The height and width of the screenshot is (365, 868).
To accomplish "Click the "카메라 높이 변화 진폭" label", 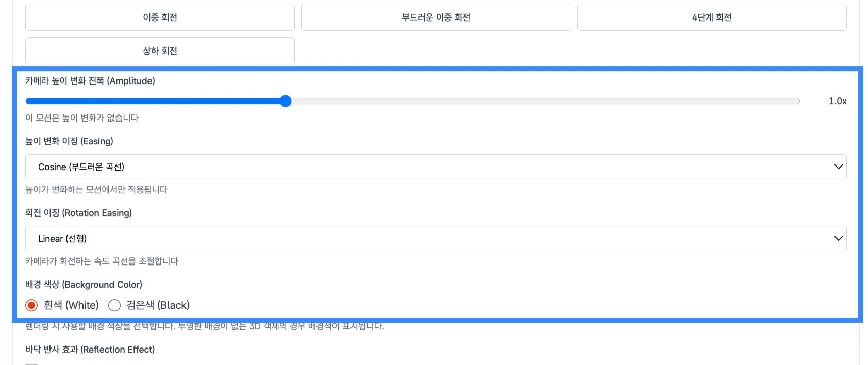I will (89, 81).
